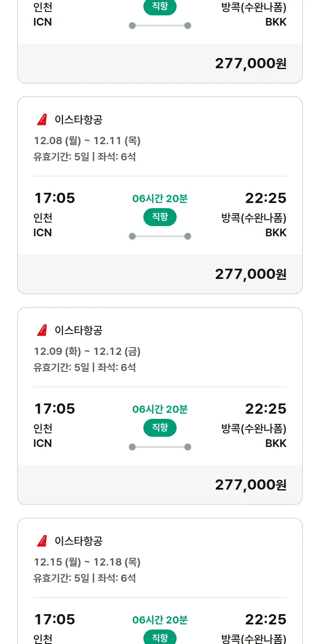Click Eastar Jet logo on 12.09 flight card

[42, 331]
